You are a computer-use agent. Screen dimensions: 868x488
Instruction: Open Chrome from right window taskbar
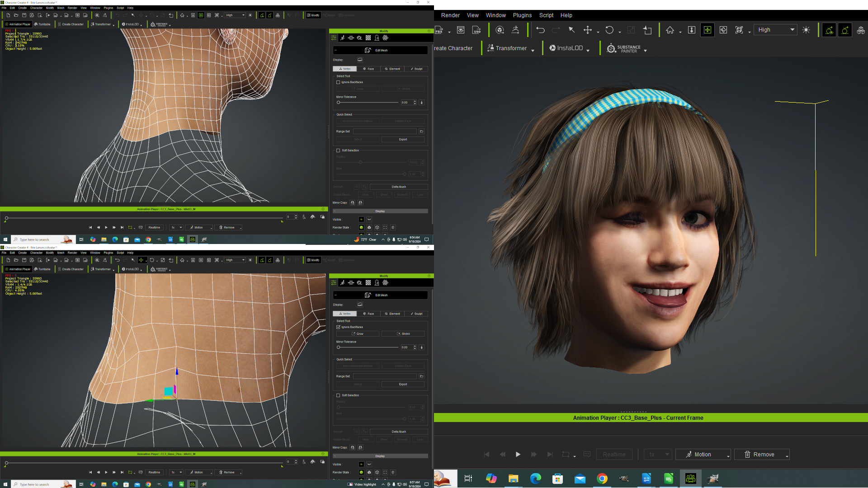click(x=602, y=479)
